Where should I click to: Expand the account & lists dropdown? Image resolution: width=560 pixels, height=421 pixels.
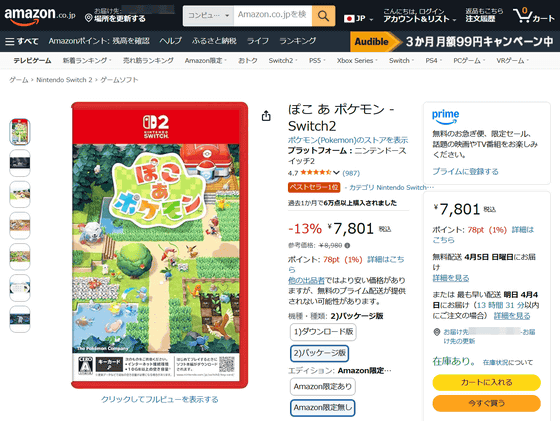(420, 16)
